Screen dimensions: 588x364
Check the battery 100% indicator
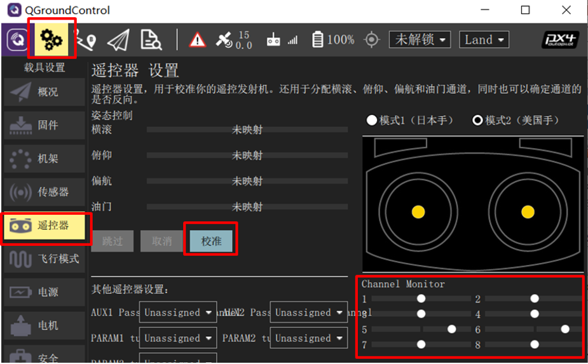pos(333,40)
